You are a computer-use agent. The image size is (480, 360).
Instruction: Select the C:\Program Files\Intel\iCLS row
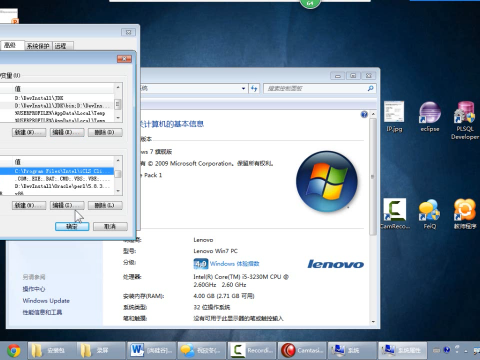(57, 171)
